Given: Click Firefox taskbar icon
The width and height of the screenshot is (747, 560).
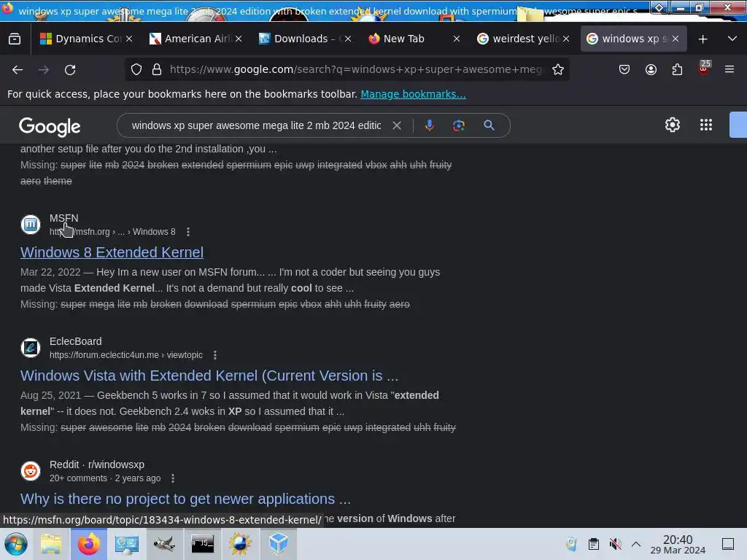Looking at the screenshot, I should click(x=89, y=544).
